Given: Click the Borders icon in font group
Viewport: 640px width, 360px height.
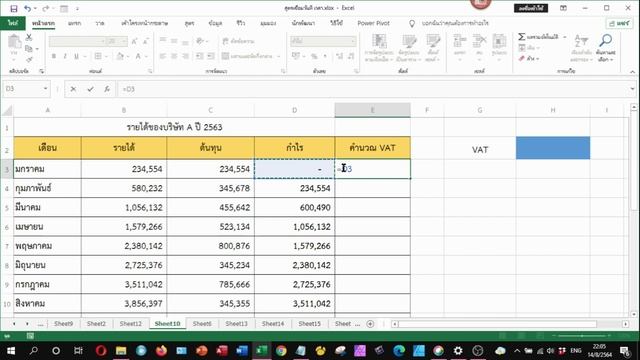Looking at the screenshot, I should point(98,56).
